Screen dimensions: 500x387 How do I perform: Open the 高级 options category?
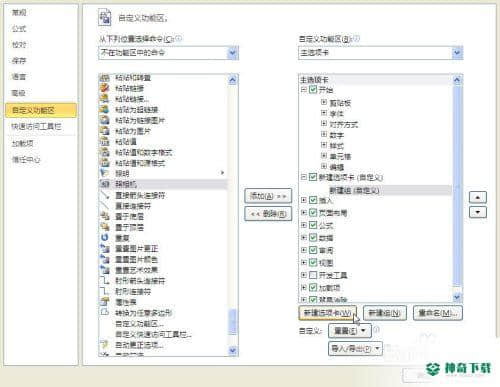[19, 93]
